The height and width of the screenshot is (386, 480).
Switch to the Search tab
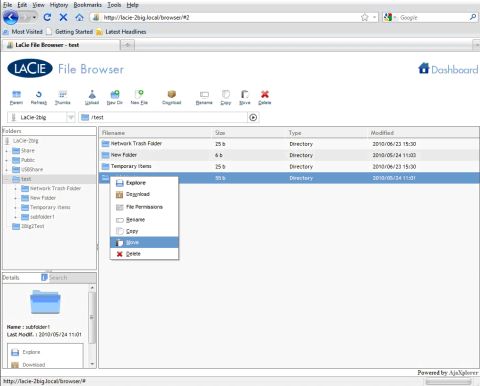pos(58,277)
